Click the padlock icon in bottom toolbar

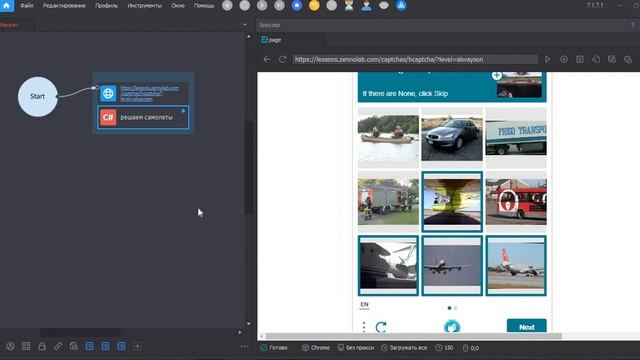(x=42, y=347)
